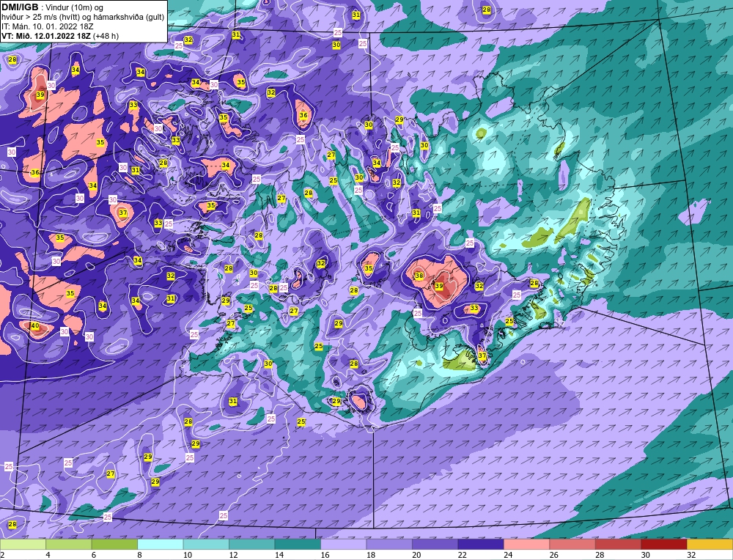Pick the 30–32 m/s dark red legend swatch
The image size is (733, 560).
coord(664,545)
